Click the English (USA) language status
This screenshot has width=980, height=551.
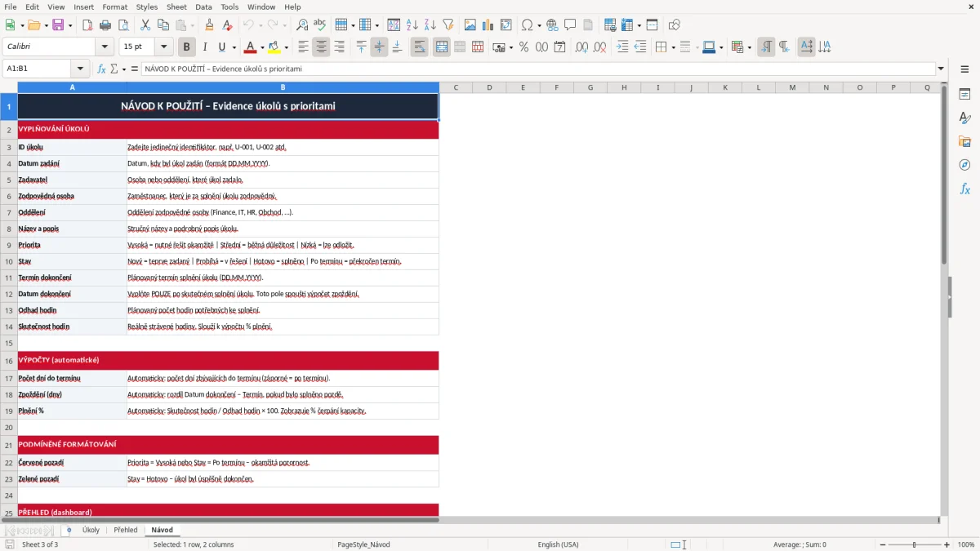[x=558, y=544]
